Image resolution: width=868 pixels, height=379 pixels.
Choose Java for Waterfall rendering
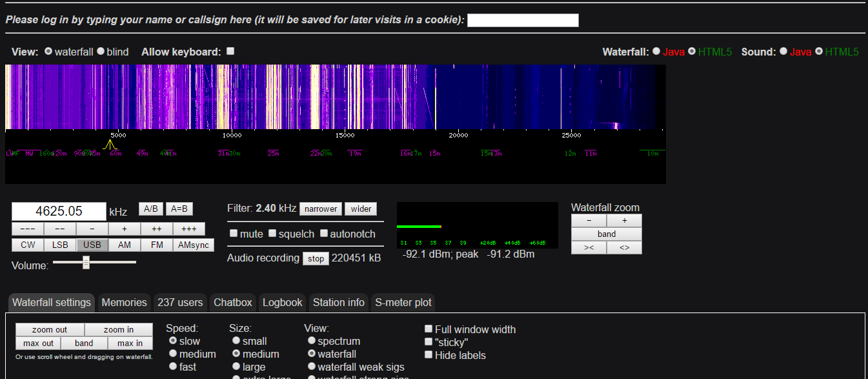coord(656,51)
